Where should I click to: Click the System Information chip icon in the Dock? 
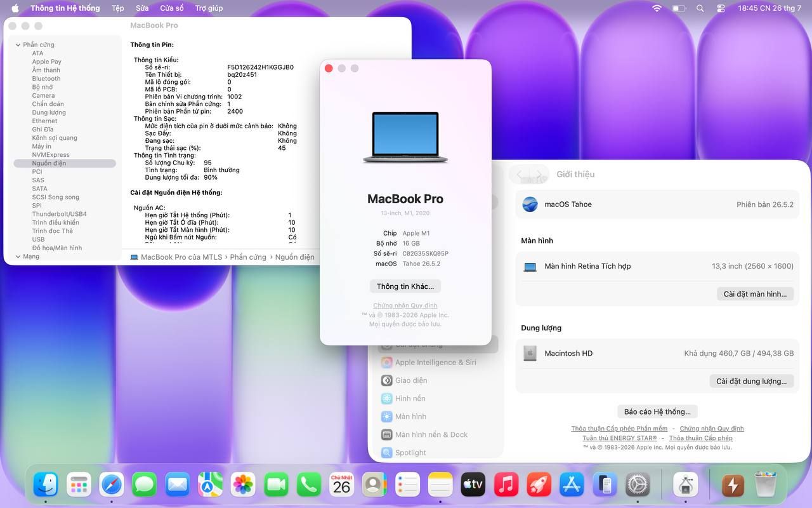tap(685, 485)
